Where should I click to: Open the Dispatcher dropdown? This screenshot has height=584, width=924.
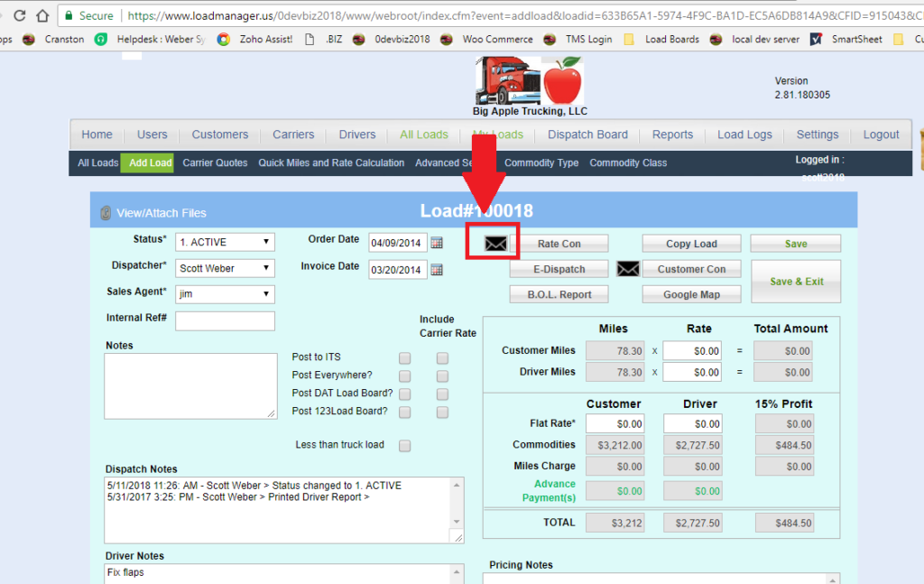(225, 267)
